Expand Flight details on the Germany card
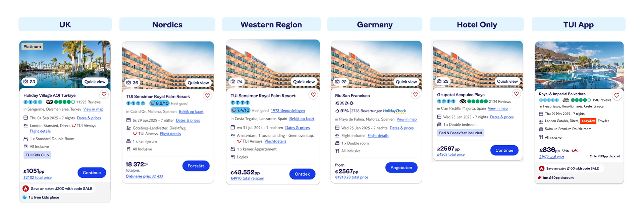 click(378, 136)
